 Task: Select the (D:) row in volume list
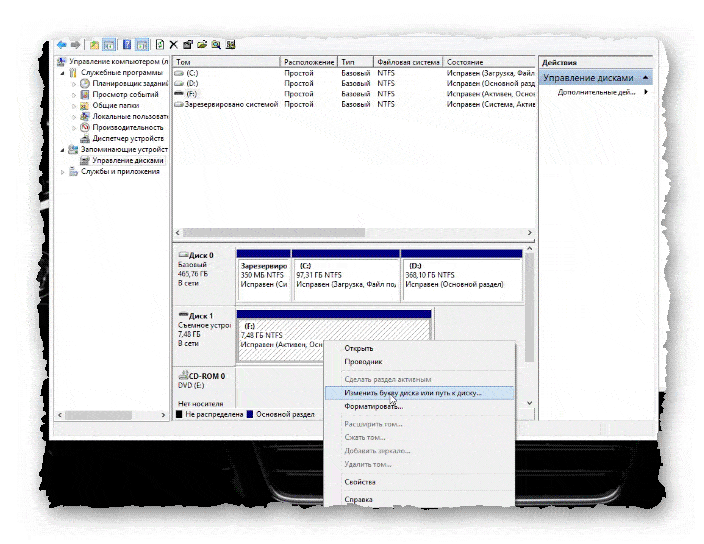(x=354, y=83)
